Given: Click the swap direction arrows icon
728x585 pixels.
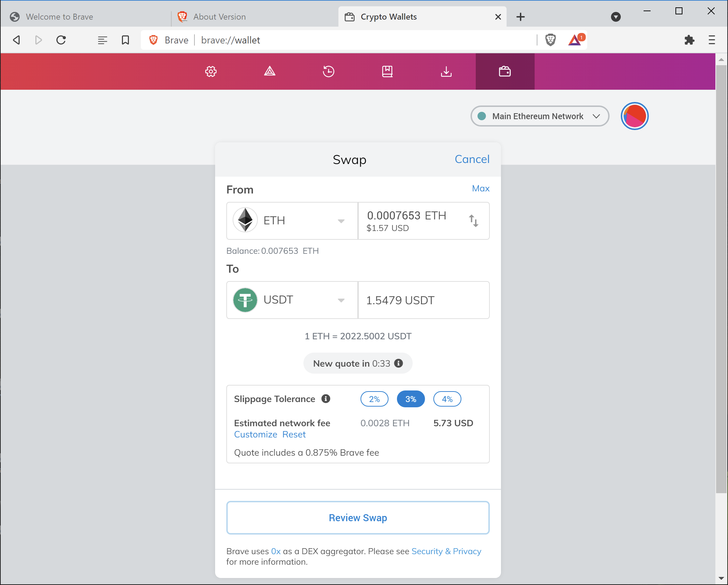Looking at the screenshot, I should tap(474, 221).
